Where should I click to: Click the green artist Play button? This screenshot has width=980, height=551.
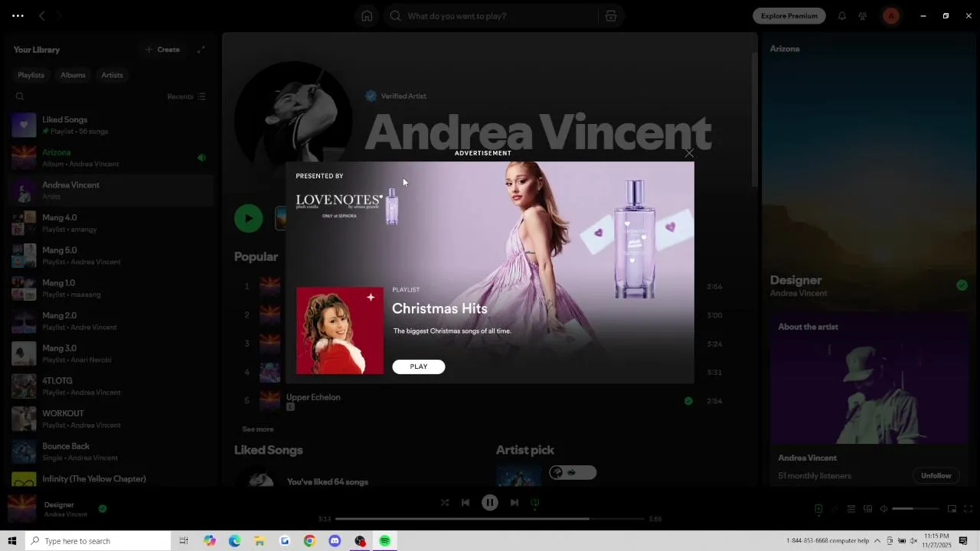248,218
